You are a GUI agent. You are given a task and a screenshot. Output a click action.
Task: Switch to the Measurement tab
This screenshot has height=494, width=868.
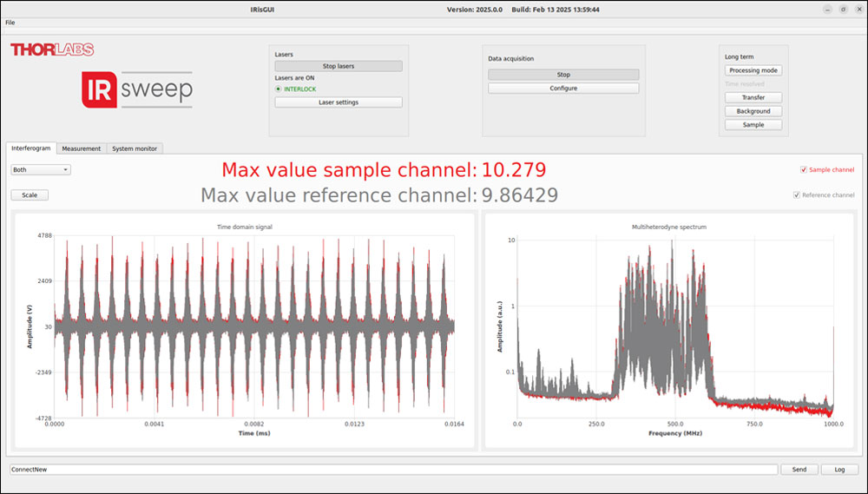coord(82,148)
